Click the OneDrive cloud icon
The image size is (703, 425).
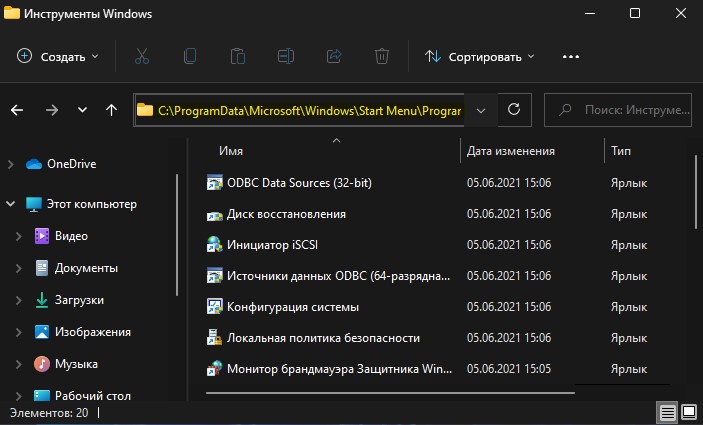34,164
